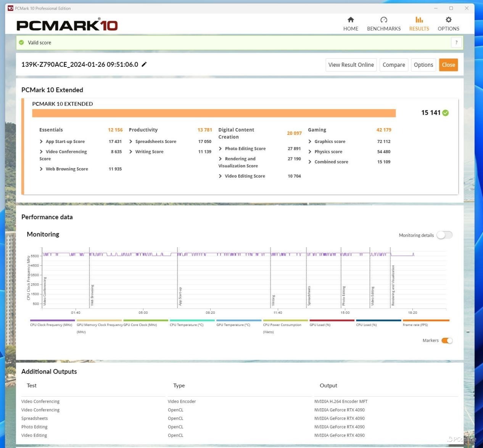This screenshot has height=448, width=483.
Task: Turn off the Markers switch
Action: tap(447, 340)
